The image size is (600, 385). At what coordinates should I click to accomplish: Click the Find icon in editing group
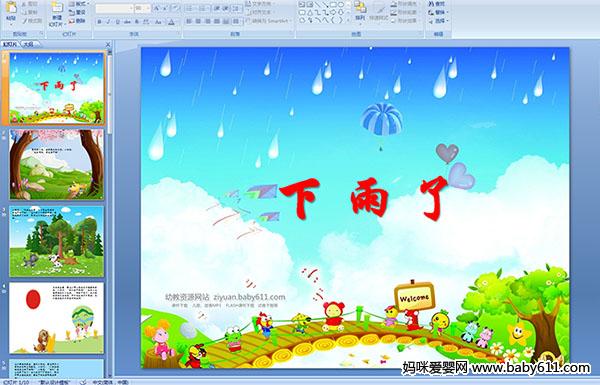coord(437,4)
